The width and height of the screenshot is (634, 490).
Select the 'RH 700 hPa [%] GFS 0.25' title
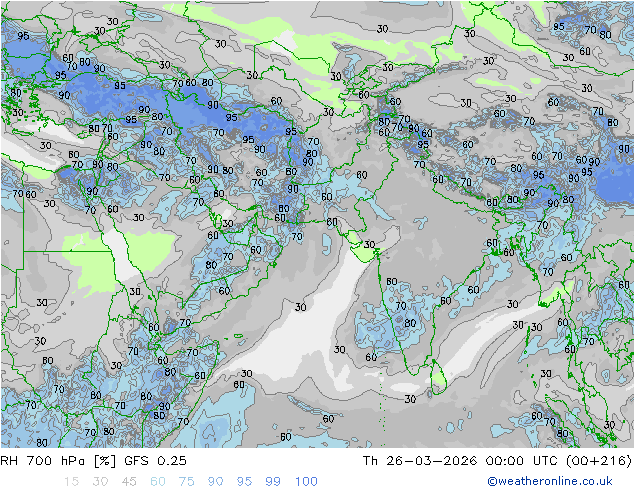[x=93, y=461]
